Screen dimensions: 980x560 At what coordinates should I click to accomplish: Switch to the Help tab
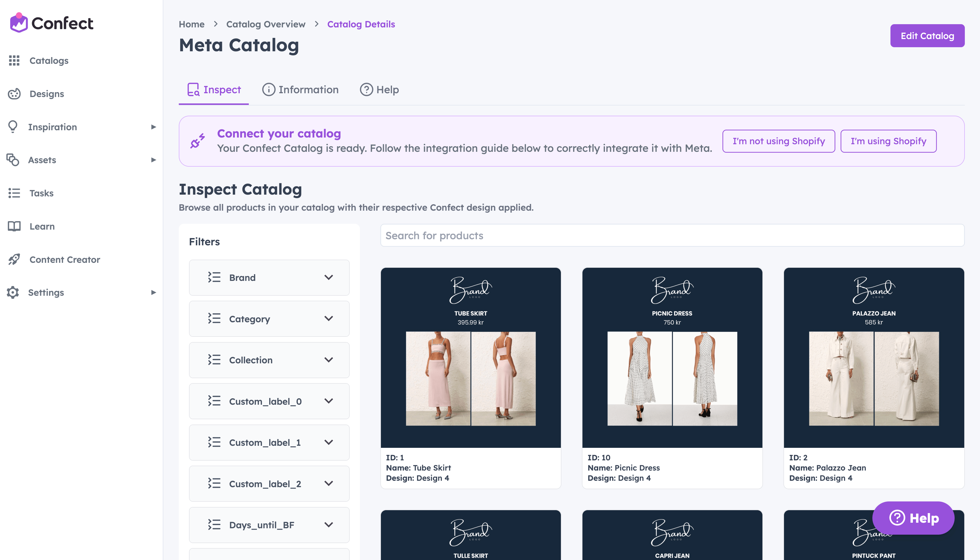379,90
